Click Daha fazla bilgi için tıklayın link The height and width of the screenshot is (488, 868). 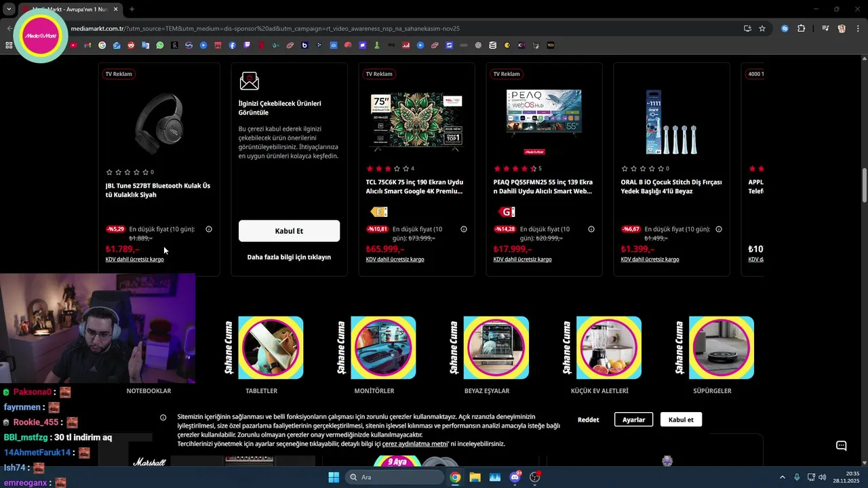click(x=289, y=258)
